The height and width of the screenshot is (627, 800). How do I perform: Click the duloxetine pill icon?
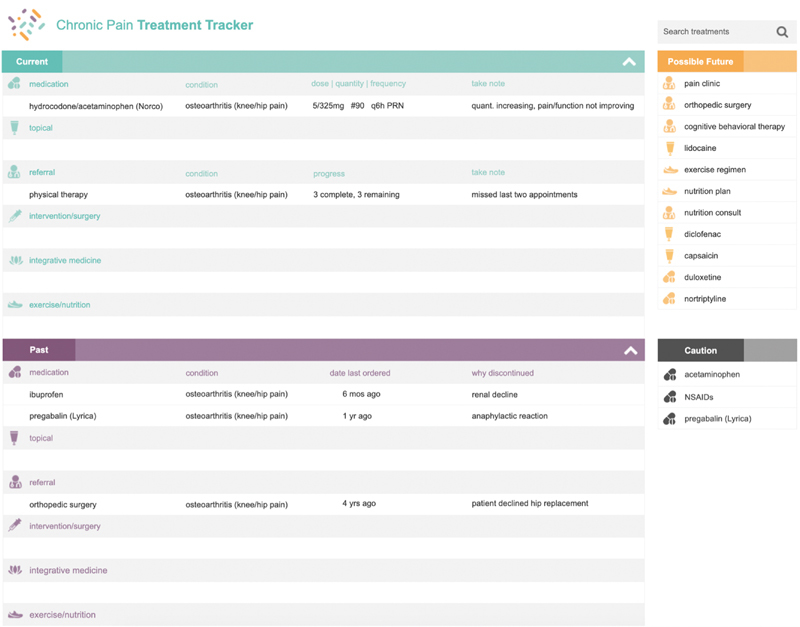(x=670, y=277)
